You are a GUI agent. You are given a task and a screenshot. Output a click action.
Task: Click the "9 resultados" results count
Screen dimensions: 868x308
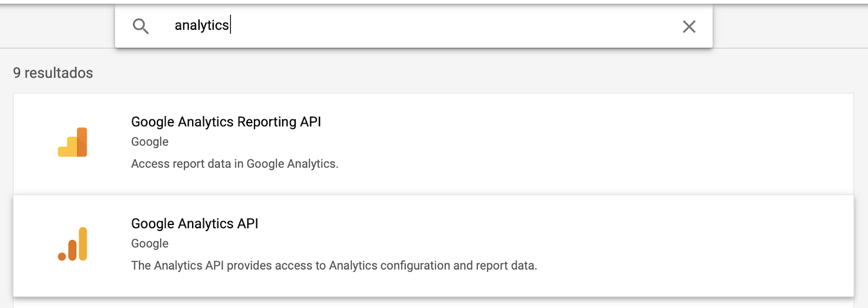(x=53, y=73)
